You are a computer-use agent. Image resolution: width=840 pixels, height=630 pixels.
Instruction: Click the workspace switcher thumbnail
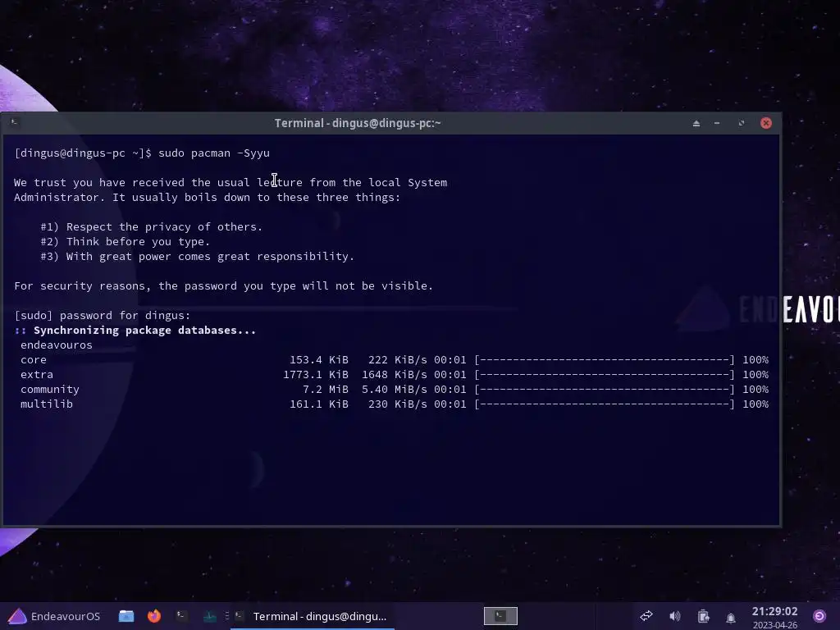[500, 616]
